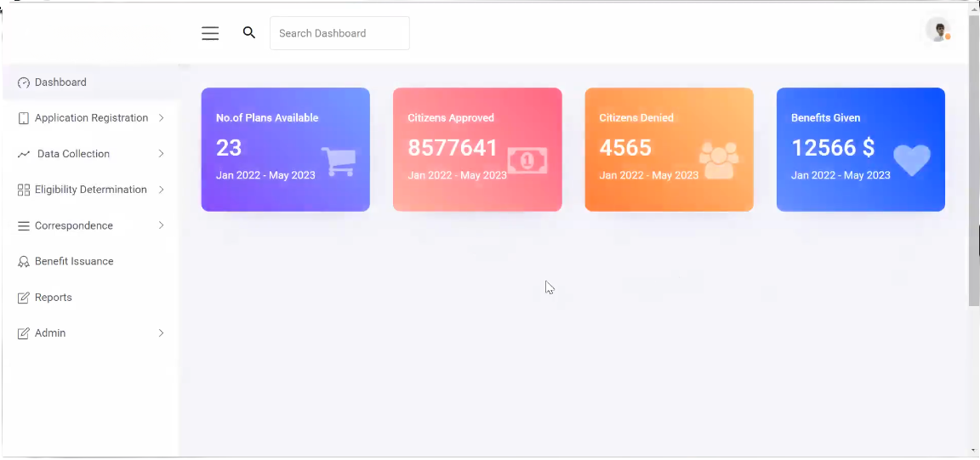
Task: Click the Benefit Issuance badge icon
Action: pyautogui.click(x=24, y=262)
